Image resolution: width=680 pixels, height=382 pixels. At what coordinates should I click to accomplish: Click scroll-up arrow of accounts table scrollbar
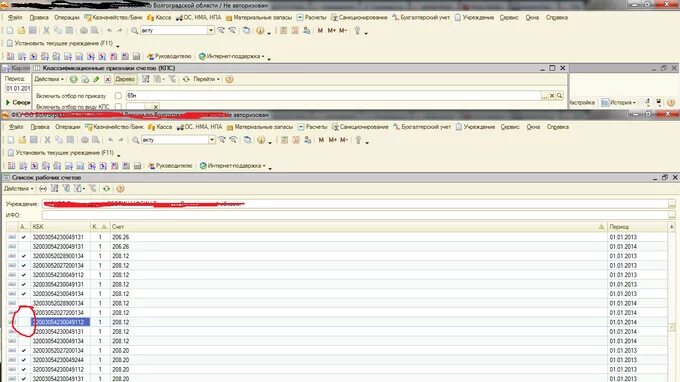pyautogui.click(x=672, y=227)
